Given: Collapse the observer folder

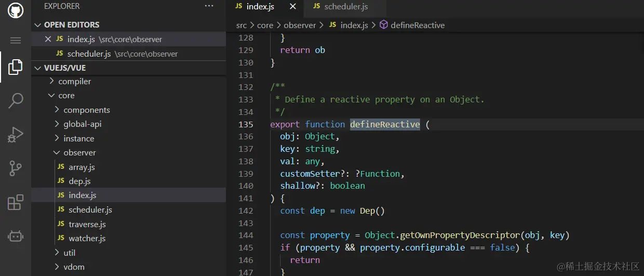Looking at the screenshot, I should coord(128,153).
